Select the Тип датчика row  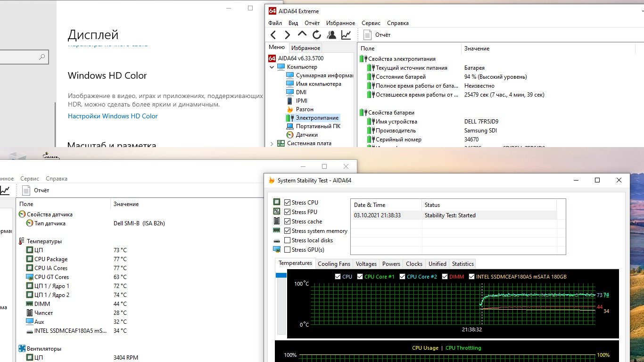[x=96, y=223]
